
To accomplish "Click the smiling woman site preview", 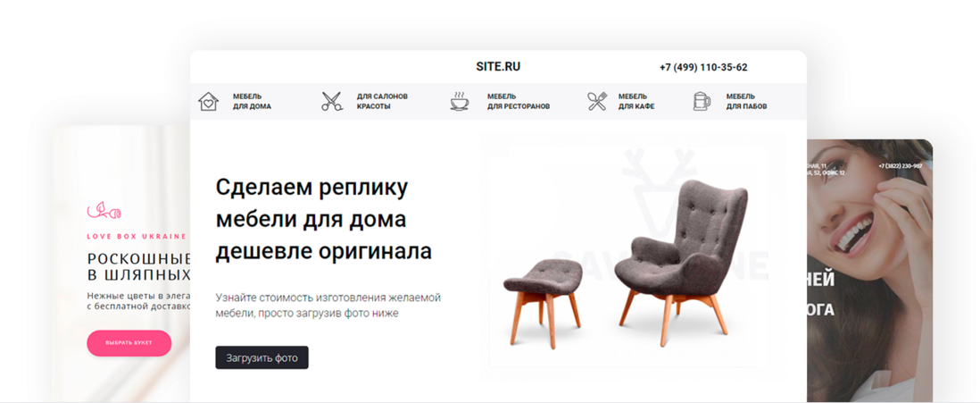I will click(869, 271).
